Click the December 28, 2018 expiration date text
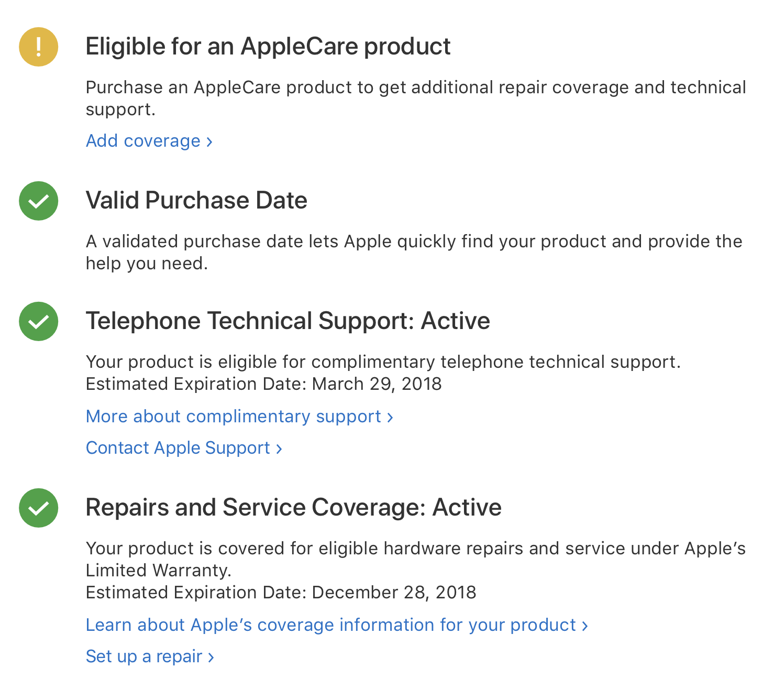This screenshot has height=700, width=774. click(394, 593)
